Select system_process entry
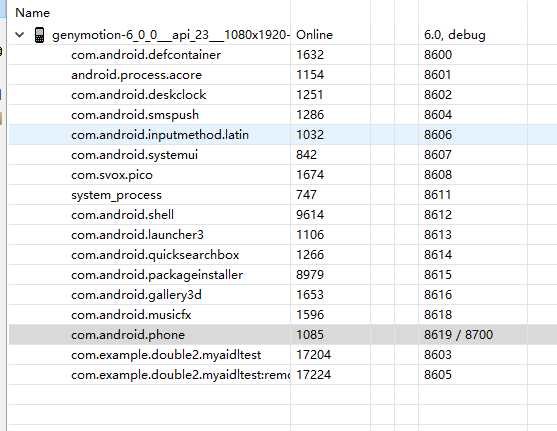The height and width of the screenshot is (431, 557). (x=282, y=195)
